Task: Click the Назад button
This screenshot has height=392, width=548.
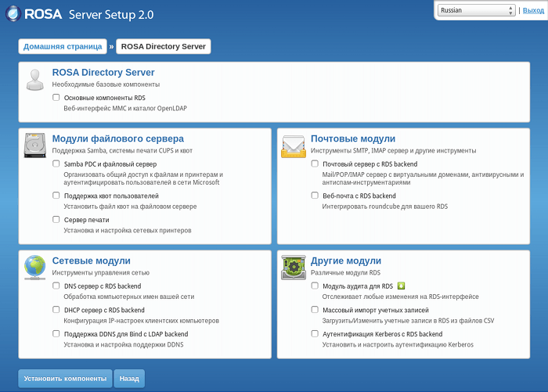Action: [129, 379]
